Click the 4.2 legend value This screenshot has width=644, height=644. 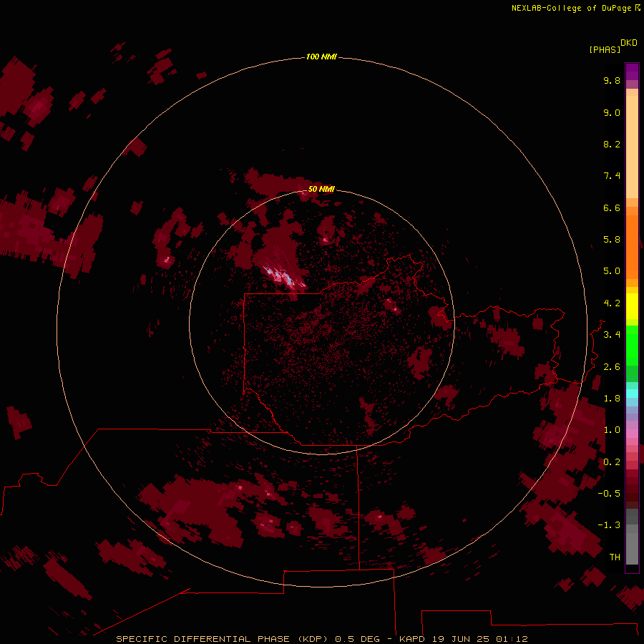[612, 303]
